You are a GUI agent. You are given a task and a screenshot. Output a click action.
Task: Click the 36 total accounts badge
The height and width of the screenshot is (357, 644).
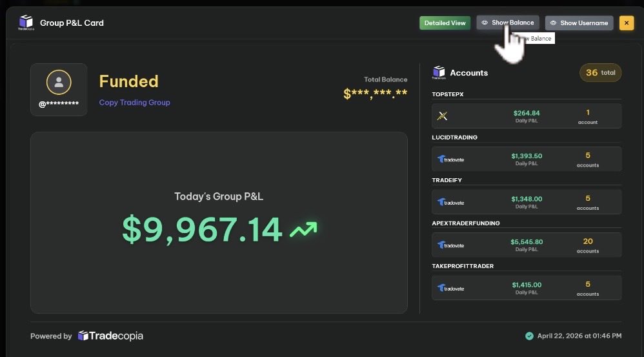pos(601,73)
